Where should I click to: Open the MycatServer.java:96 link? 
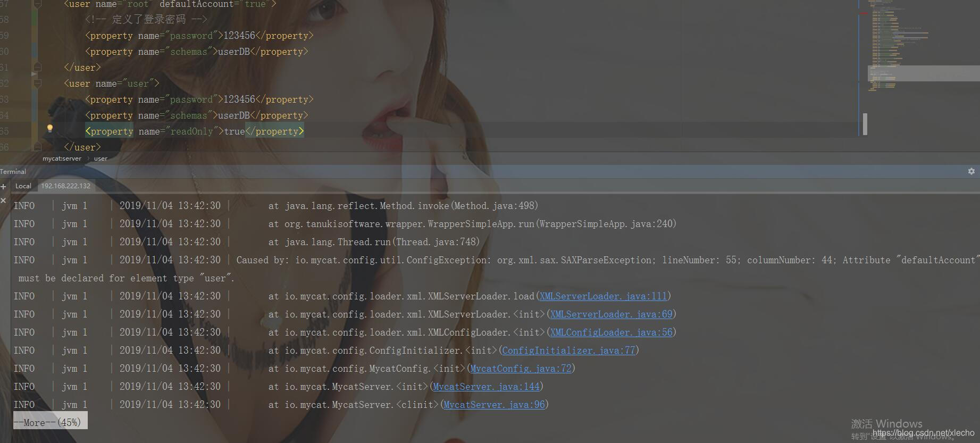point(494,405)
